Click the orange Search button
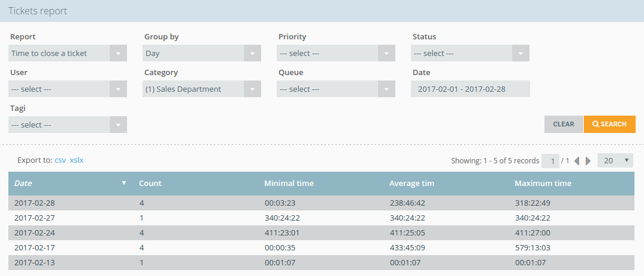 609,124
